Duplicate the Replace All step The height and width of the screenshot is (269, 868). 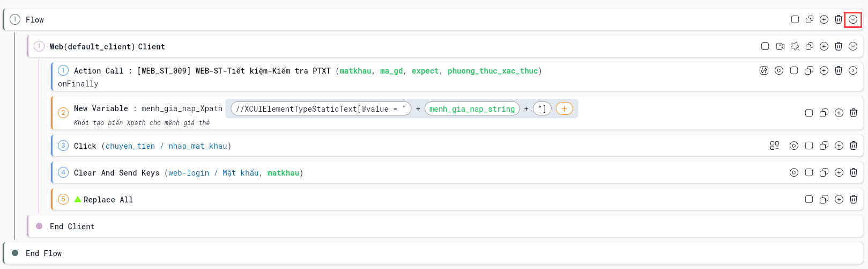824,199
